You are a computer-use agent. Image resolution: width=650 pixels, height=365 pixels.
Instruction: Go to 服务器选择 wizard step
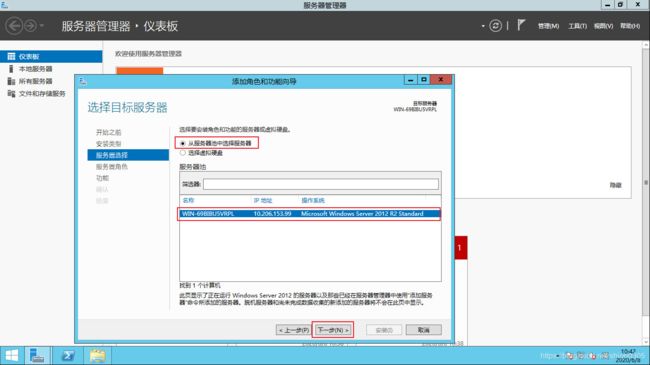[x=128, y=155]
